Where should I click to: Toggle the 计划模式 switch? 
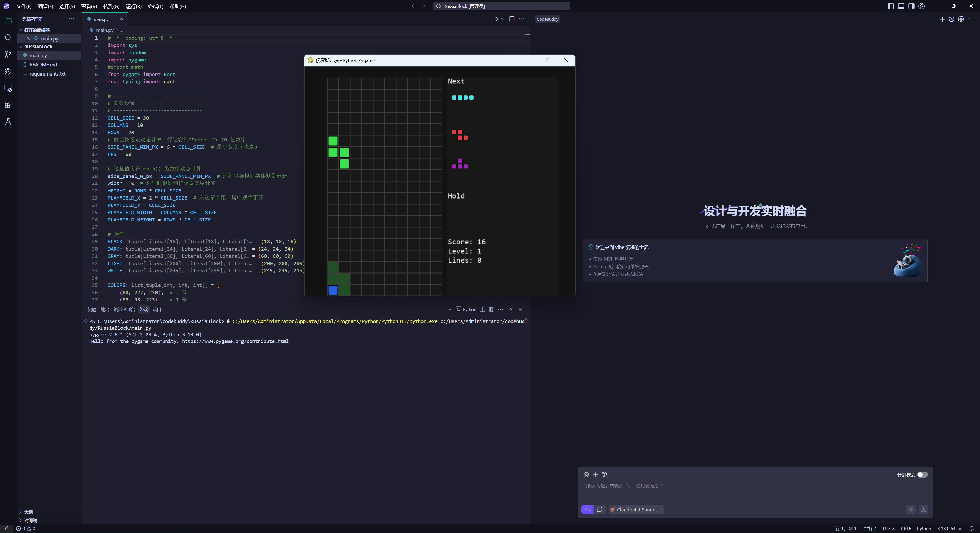pyautogui.click(x=922, y=475)
